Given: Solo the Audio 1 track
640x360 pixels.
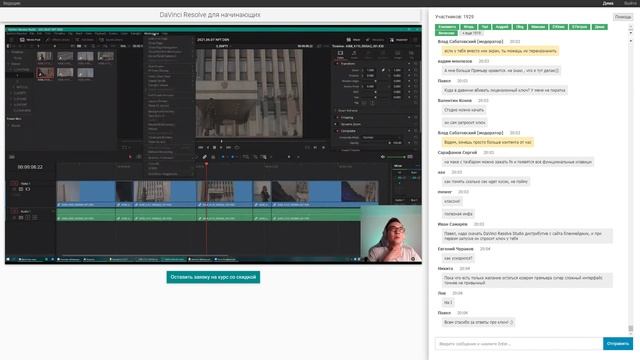Looking at the screenshot, I should coord(28,218).
